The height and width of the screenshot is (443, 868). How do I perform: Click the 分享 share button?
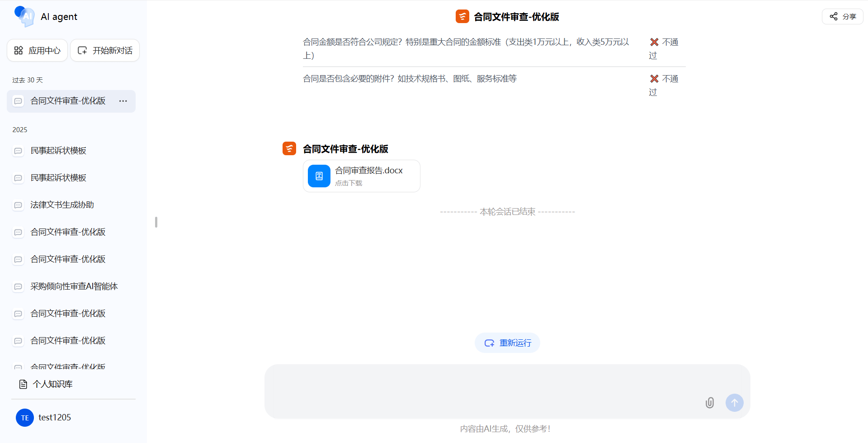(842, 17)
